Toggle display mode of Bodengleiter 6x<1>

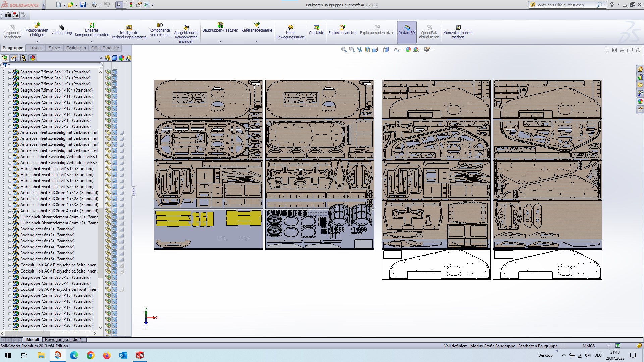point(115,229)
